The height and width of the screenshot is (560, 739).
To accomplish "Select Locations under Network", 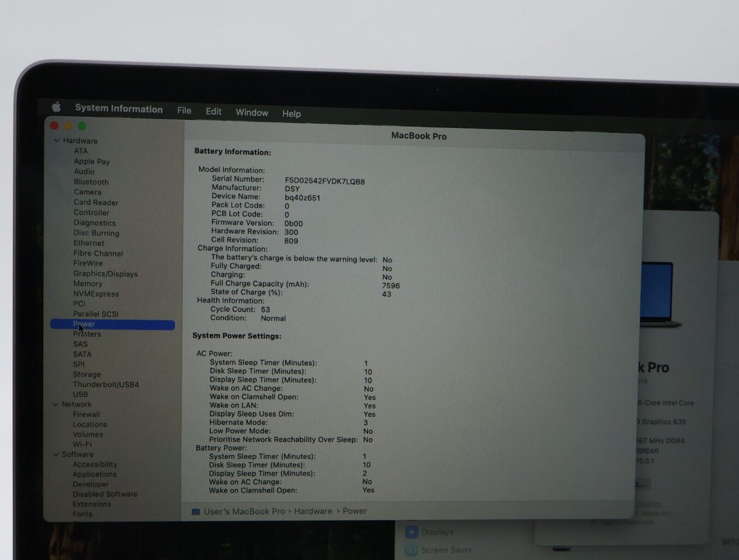I will (x=89, y=424).
